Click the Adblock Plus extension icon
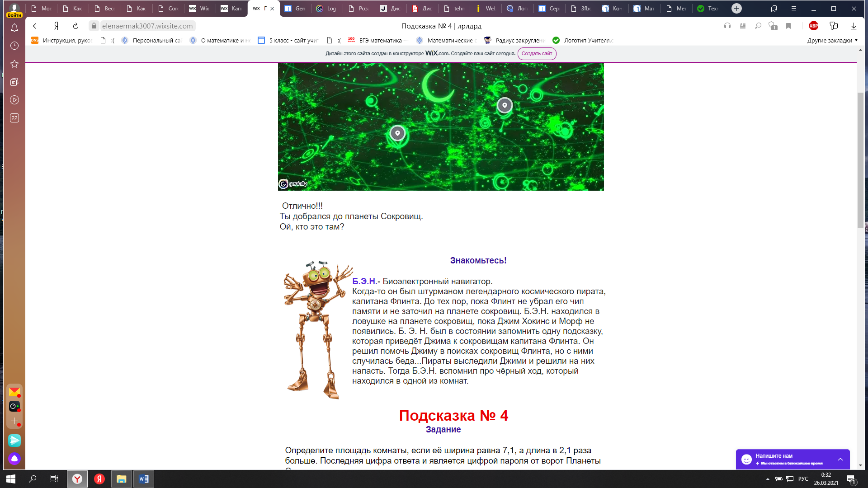 pos(814,26)
